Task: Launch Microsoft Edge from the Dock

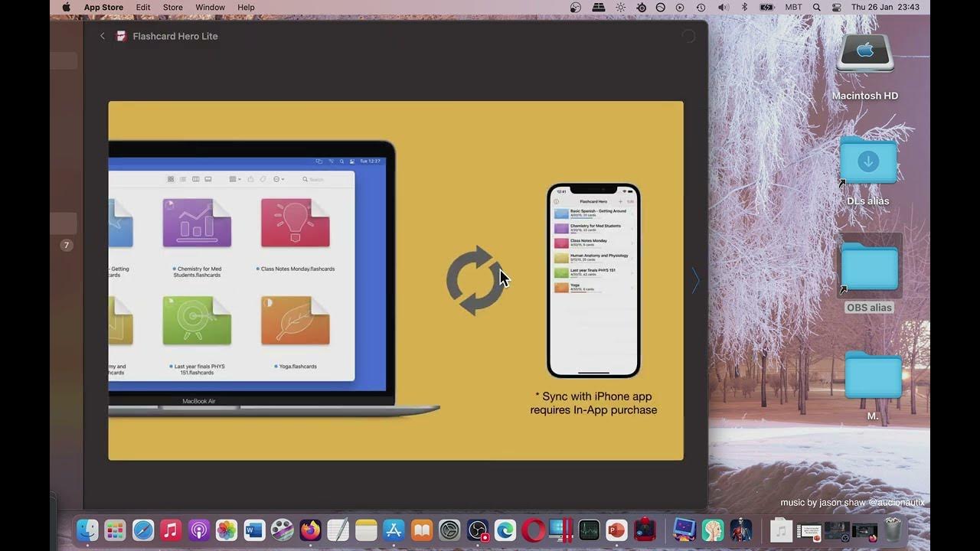Action: (x=505, y=530)
